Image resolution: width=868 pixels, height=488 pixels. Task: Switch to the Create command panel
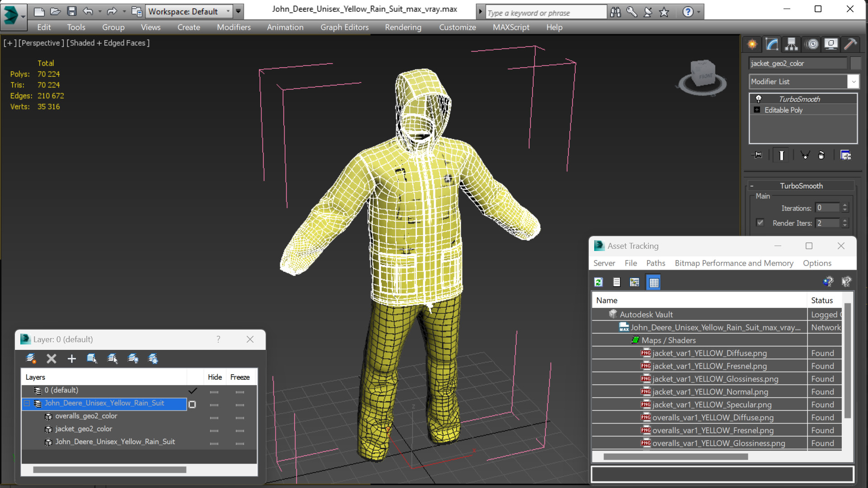pyautogui.click(x=752, y=44)
